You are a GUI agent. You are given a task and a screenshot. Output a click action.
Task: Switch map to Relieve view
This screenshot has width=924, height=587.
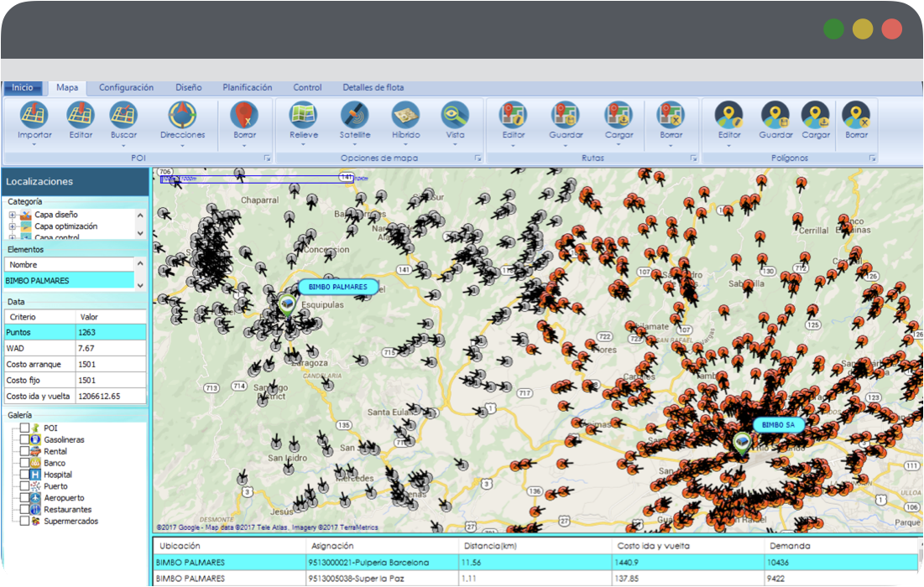pos(304,116)
